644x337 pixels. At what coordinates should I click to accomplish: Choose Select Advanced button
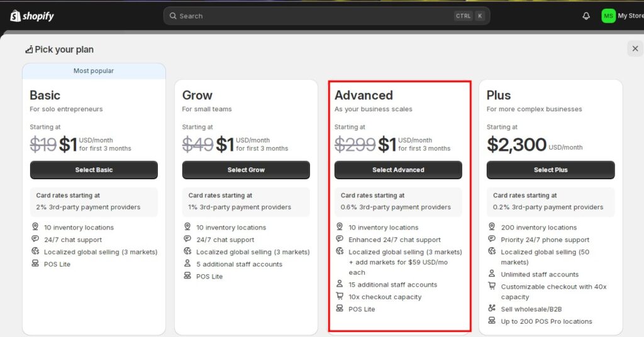(398, 170)
